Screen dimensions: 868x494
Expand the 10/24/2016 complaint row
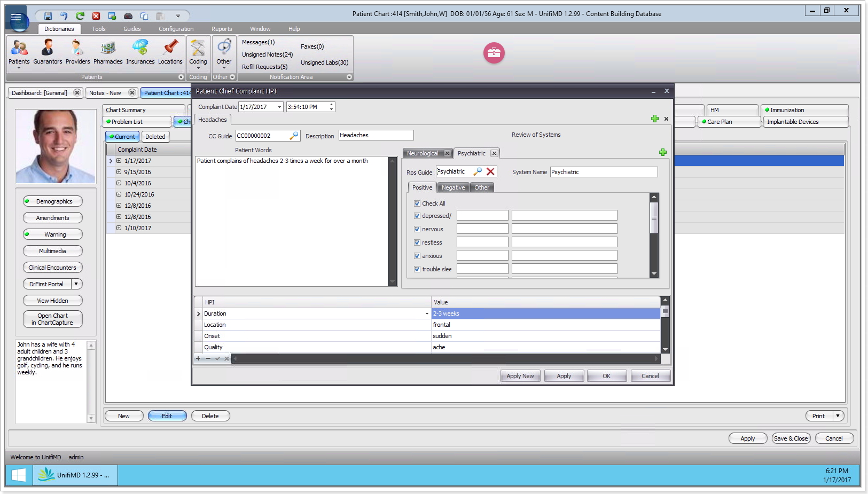pos(119,194)
